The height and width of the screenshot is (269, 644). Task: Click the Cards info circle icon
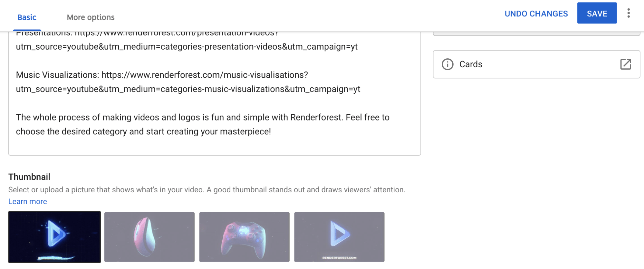click(x=447, y=64)
